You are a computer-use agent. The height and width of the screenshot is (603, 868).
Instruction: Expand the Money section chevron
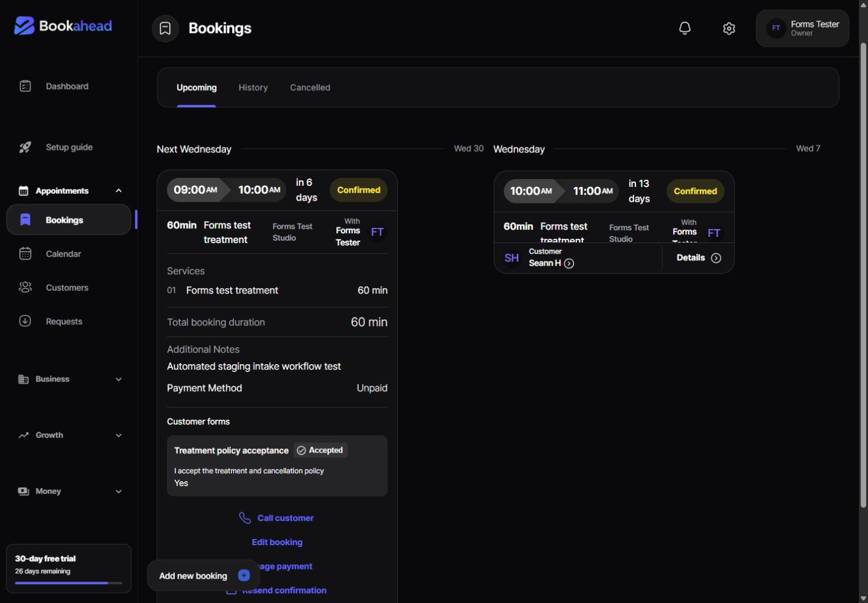[x=119, y=491]
